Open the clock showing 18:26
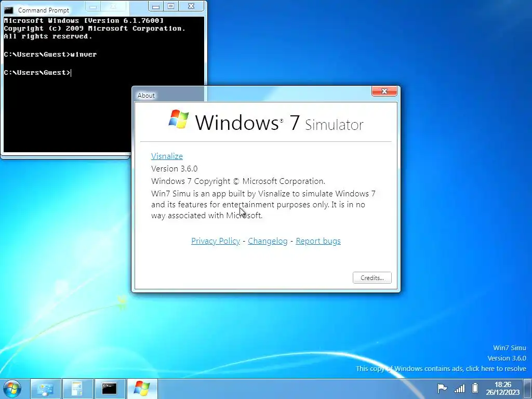532x399 pixels. click(503, 389)
